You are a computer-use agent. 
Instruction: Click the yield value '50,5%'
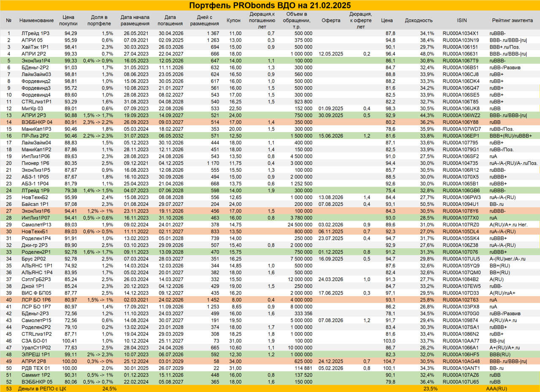427,204
